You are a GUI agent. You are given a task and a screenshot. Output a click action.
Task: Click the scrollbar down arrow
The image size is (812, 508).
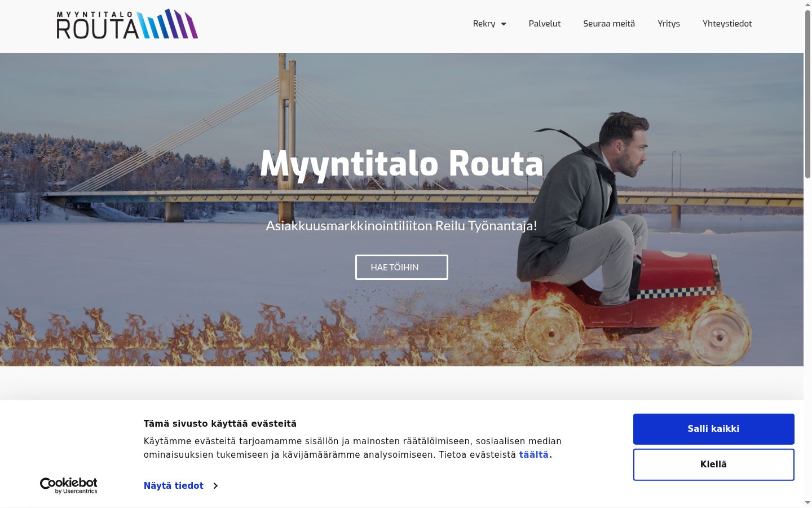[807, 502]
